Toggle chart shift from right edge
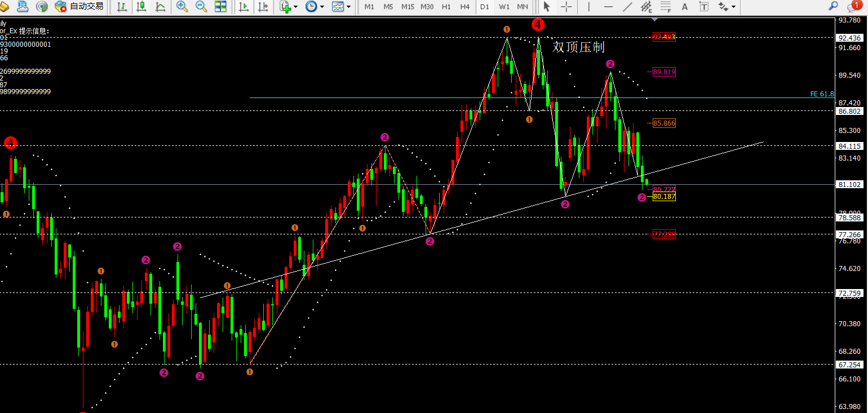868x413 pixels. tap(263, 7)
